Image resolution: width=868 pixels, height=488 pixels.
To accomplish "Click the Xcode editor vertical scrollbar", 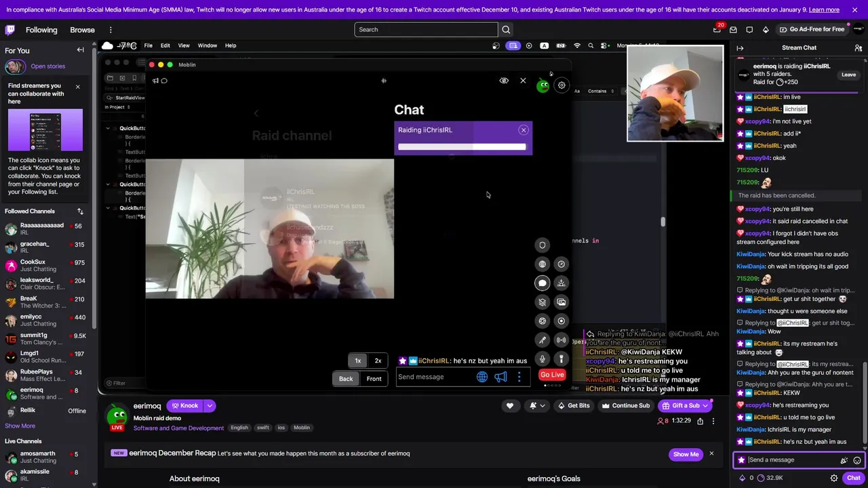I will (663, 222).
